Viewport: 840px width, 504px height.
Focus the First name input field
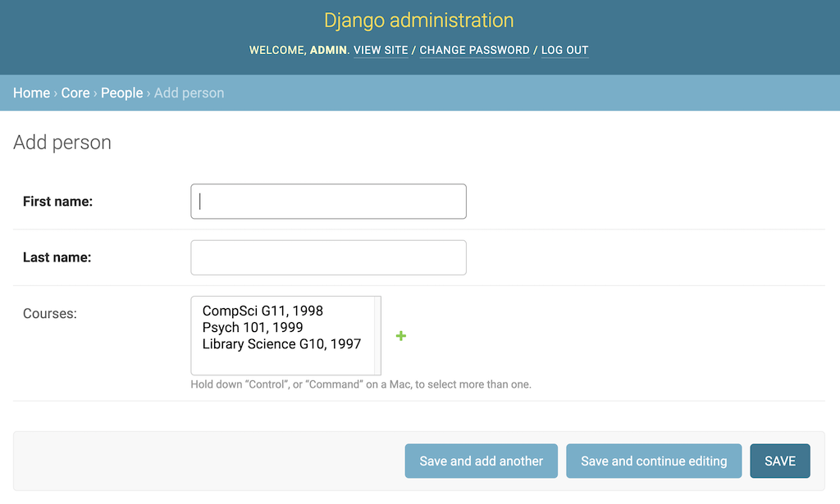click(x=328, y=201)
